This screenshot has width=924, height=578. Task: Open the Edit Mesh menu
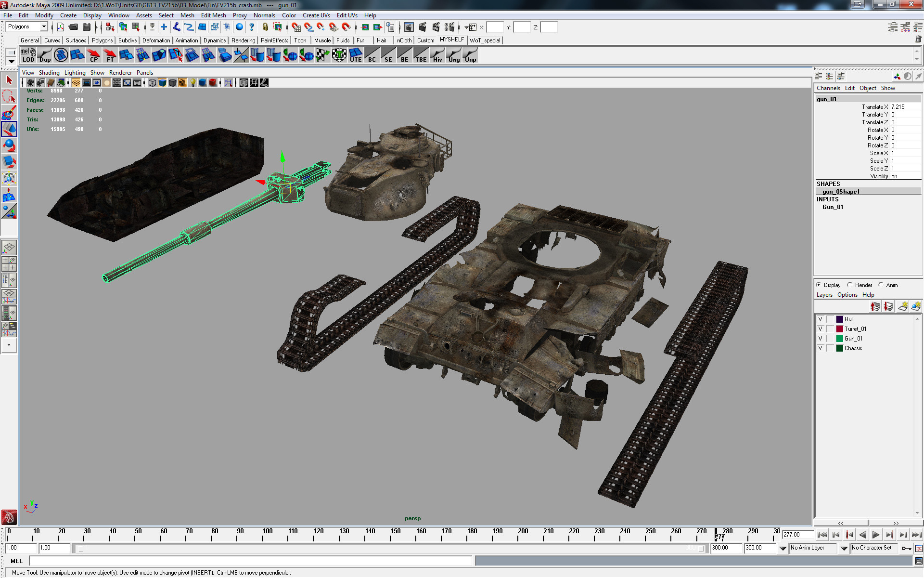pos(213,15)
